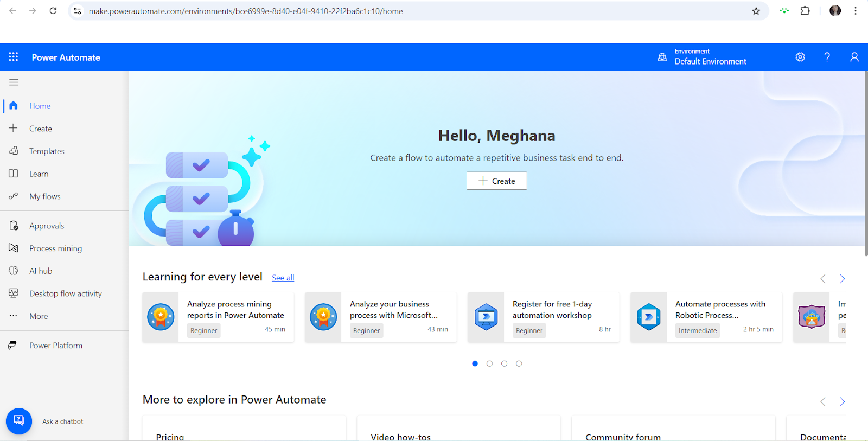868x441 pixels.
Task: Open the Help question mark icon
Action: click(x=827, y=57)
